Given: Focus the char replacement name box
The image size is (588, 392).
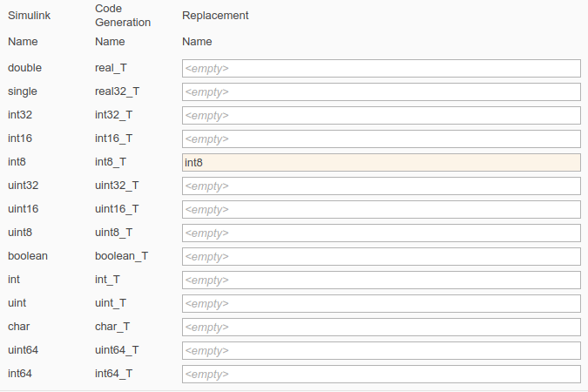Looking at the screenshot, I should click(x=381, y=327).
